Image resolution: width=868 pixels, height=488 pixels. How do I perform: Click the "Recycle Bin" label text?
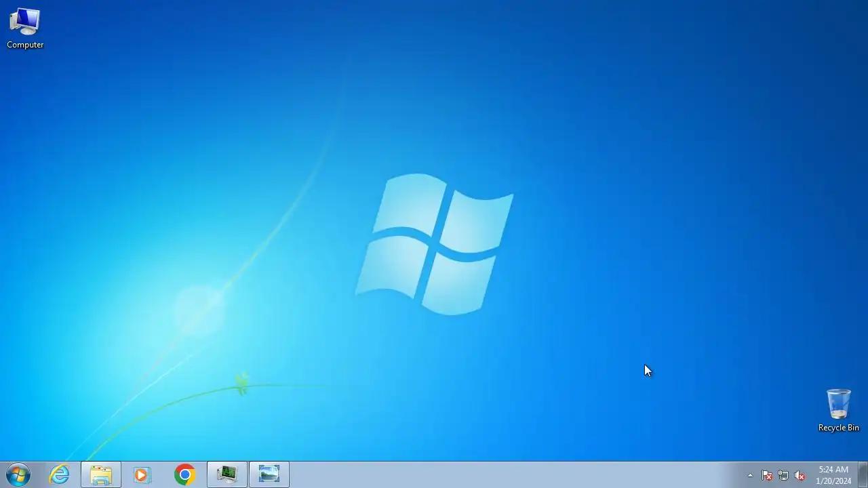(x=838, y=428)
